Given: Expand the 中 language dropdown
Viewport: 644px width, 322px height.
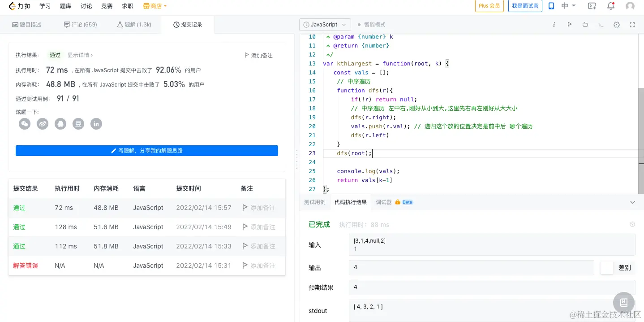Looking at the screenshot, I should tap(569, 6).
